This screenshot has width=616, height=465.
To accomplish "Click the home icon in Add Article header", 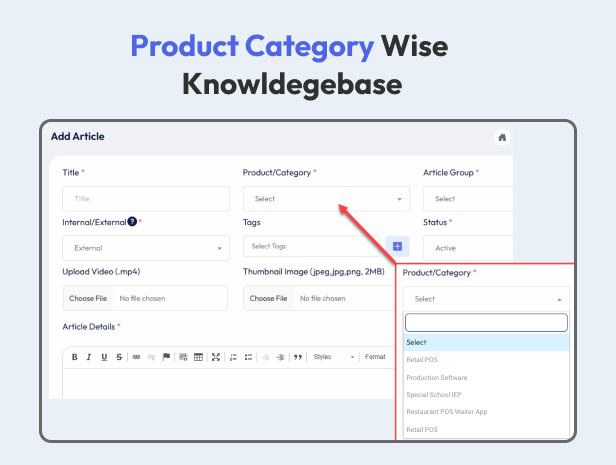I will (x=502, y=137).
